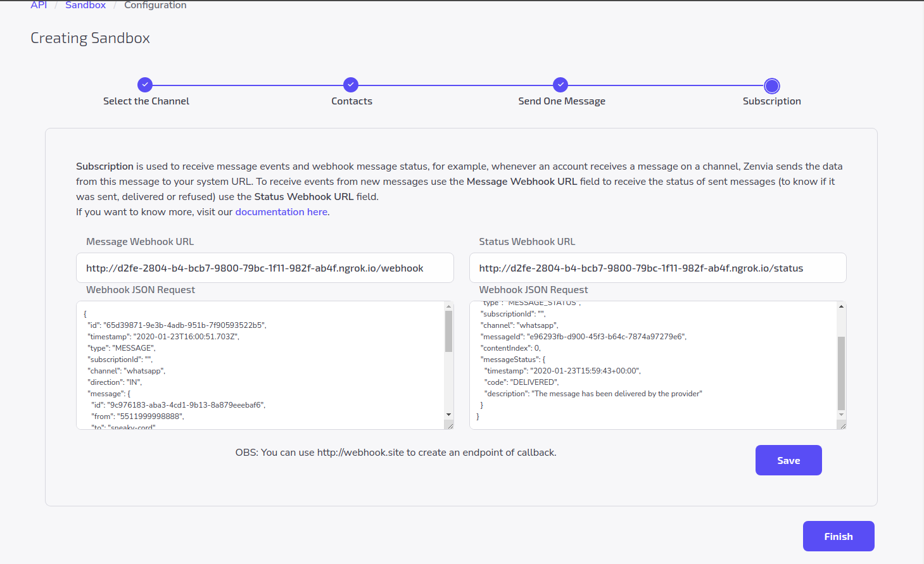
Task: Click scroll-up arrow of status JSON textarea
Action: [841, 306]
